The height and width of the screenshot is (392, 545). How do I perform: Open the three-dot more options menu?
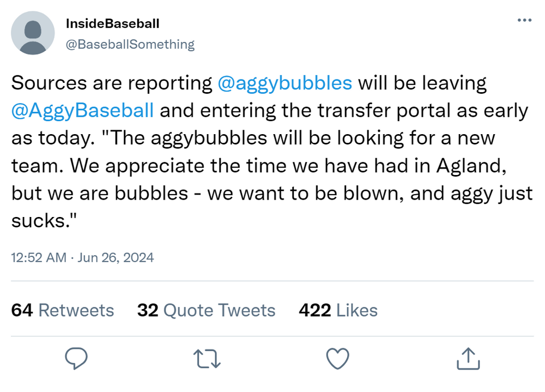click(x=524, y=21)
